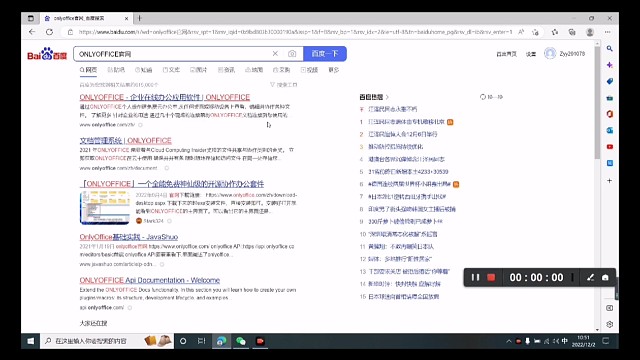The image size is (640, 360).
Task: Open browser favorites star icon
Action: pyautogui.click(x=554, y=32)
